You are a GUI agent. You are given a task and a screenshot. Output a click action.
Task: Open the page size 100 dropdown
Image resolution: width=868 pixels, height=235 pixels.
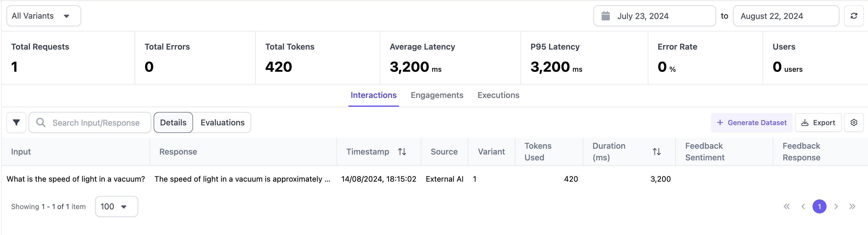pos(116,206)
